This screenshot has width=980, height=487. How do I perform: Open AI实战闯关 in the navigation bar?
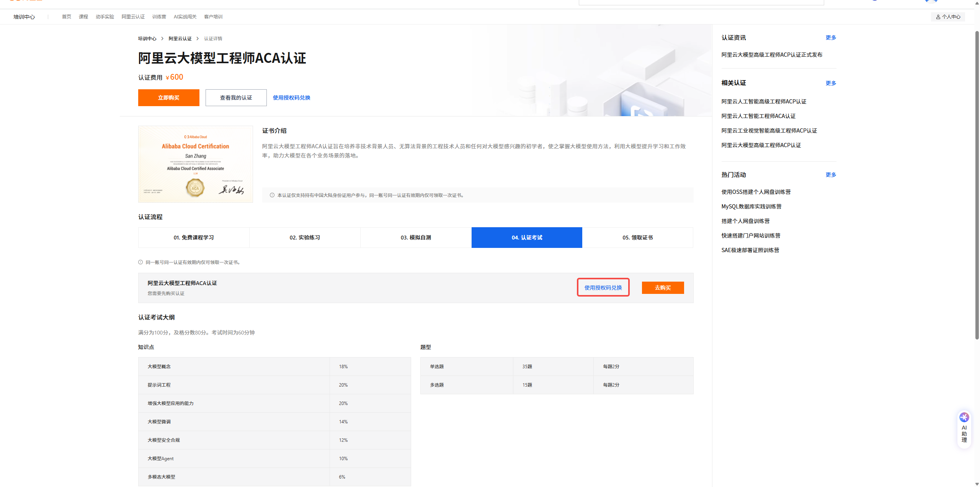[185, 17]
